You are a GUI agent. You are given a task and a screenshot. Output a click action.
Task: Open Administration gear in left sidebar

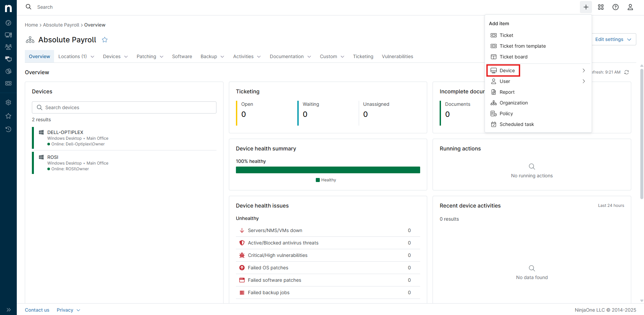pos(8,102)
